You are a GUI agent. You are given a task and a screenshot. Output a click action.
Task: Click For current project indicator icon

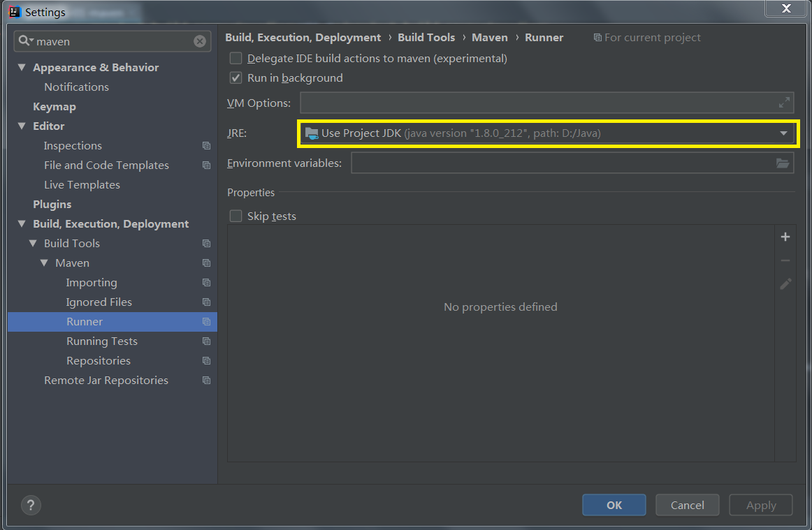pos(597,38)
